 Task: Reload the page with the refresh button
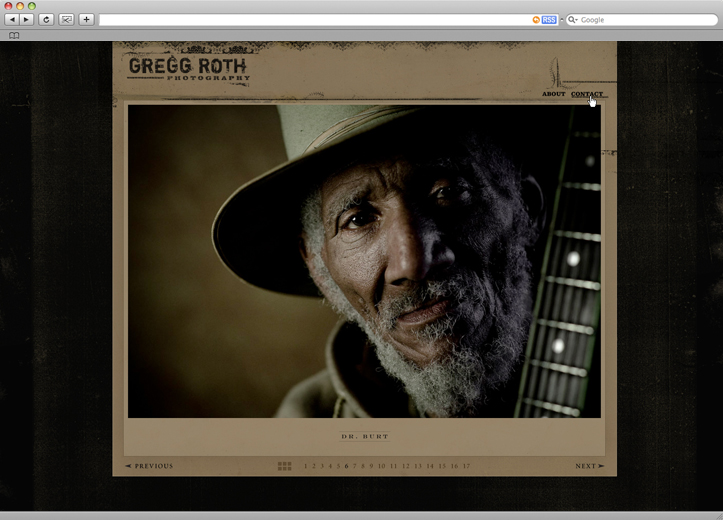pos(46,19)
